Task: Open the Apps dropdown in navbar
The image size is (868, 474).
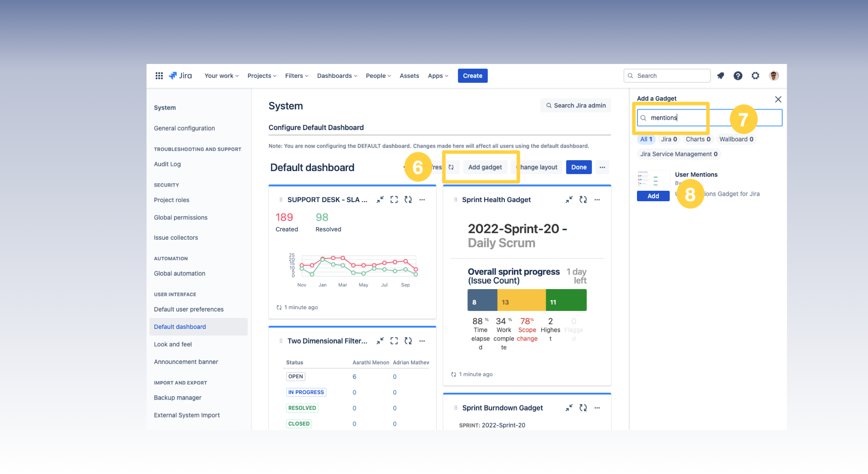Action: tap(438, 76)
